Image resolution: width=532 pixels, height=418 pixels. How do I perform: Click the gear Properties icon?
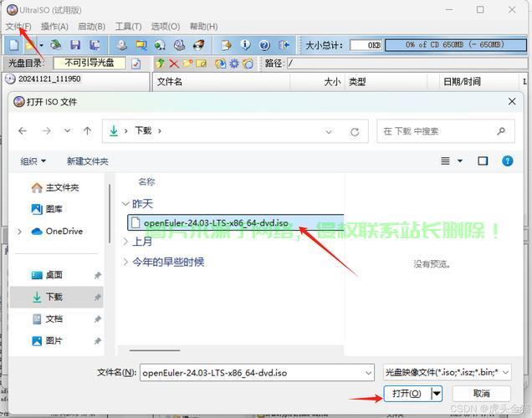(234, 64)
